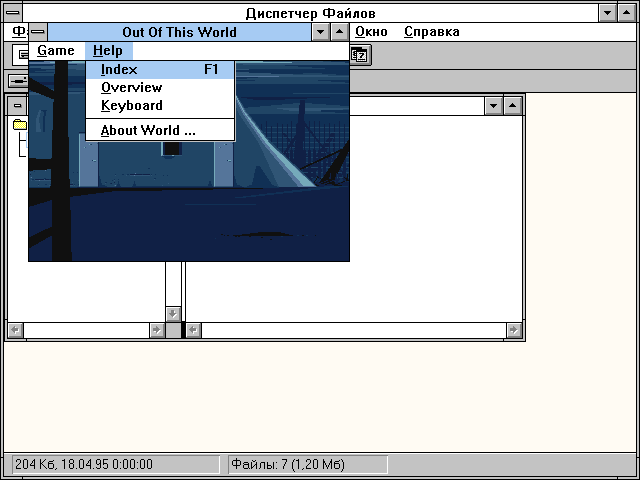Click tree pane horizontal scrollbar left arrow

pyautogui.click(x=16, y=330)
